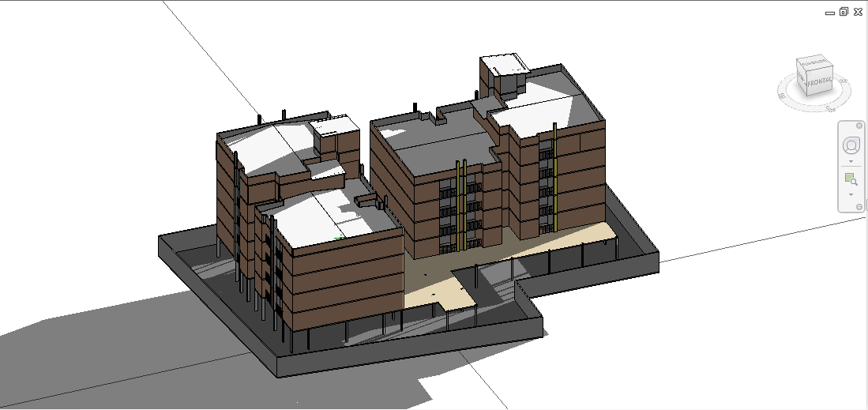Screen dimensions: 868x410
Task: Click the left side face of the ViewCube
Action: pos(801,77)
